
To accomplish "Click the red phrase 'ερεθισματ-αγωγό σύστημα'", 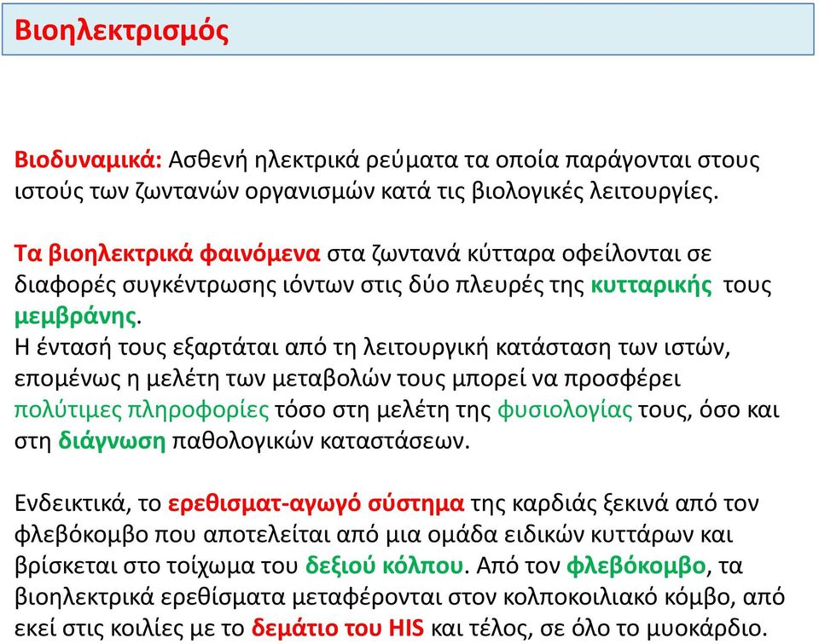I will click(x=316, y=503).
